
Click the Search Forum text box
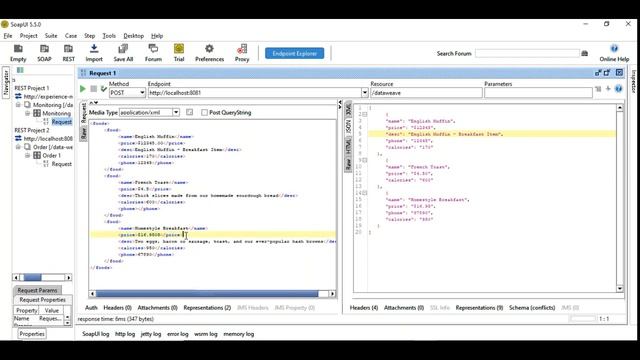[527, 53]
